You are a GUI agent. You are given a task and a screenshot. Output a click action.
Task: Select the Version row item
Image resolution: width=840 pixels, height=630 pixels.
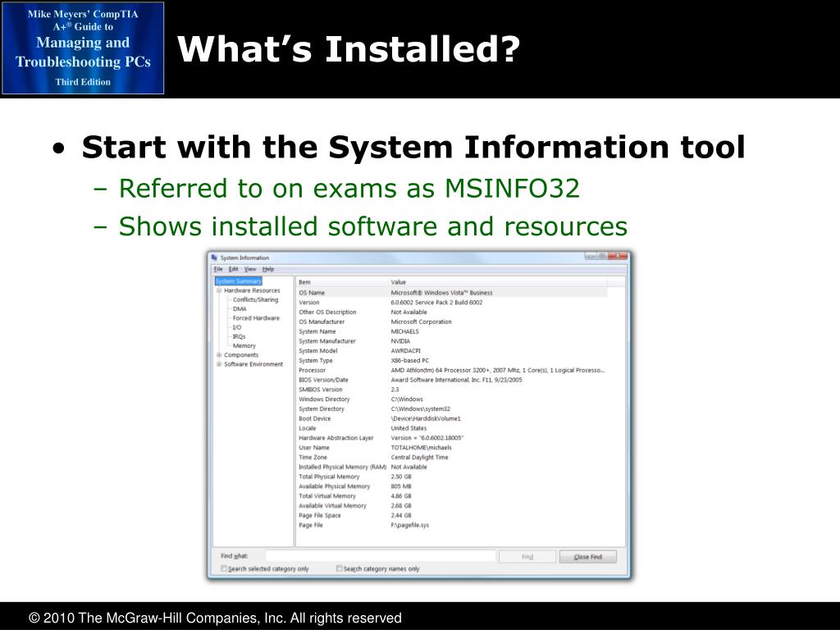pos(452,303)
